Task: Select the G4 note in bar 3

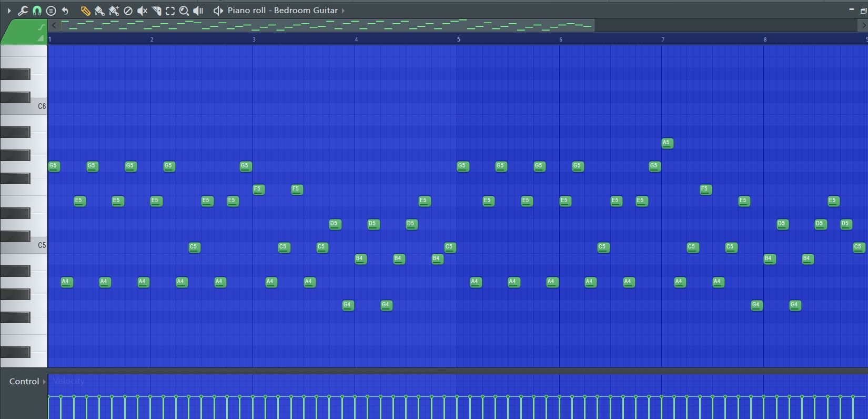Action: [348, 305]
